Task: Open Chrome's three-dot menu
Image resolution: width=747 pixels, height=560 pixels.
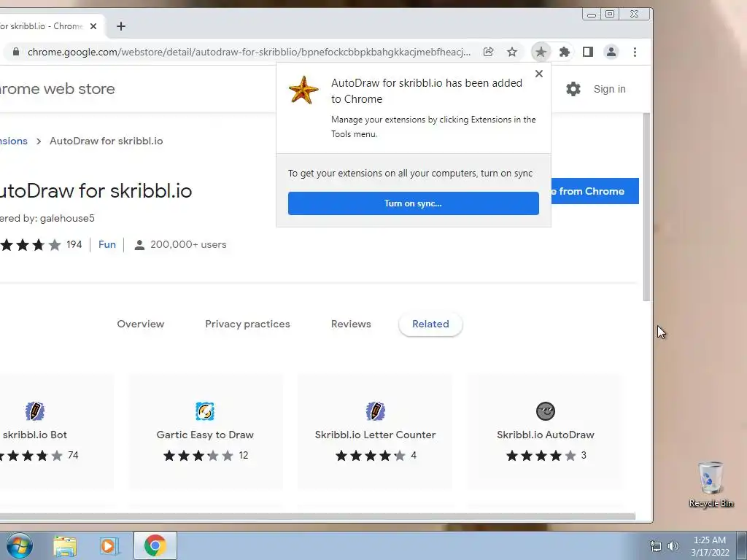Action: pos(635,52)
